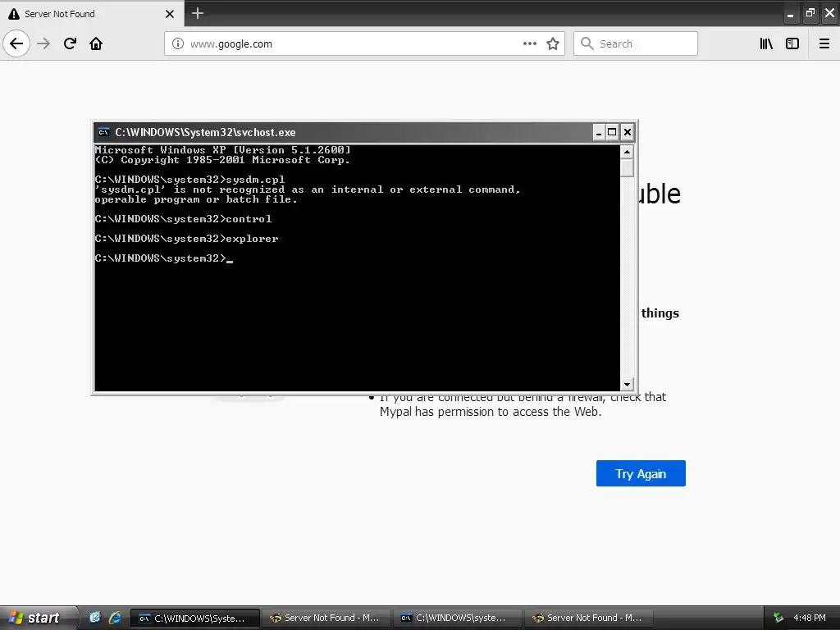Open the svchost.exe console system menu icon
This screenshot has width=840, height=630.
point(103,132)
